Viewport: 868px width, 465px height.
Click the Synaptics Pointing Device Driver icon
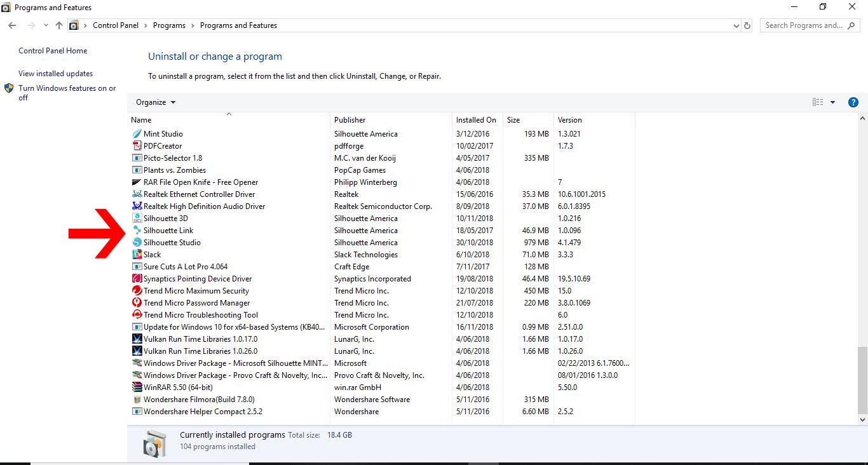click(137, 279)
